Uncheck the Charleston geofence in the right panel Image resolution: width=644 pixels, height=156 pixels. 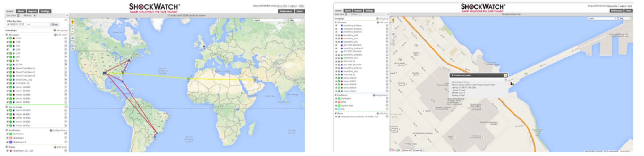pyautogui.click(x=336, y=99)
